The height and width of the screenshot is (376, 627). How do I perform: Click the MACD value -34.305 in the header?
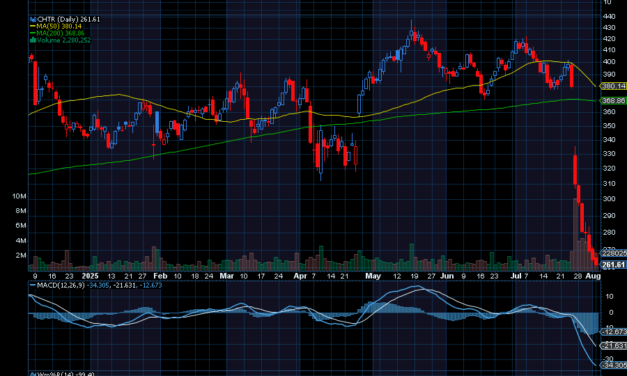point(98,285)
